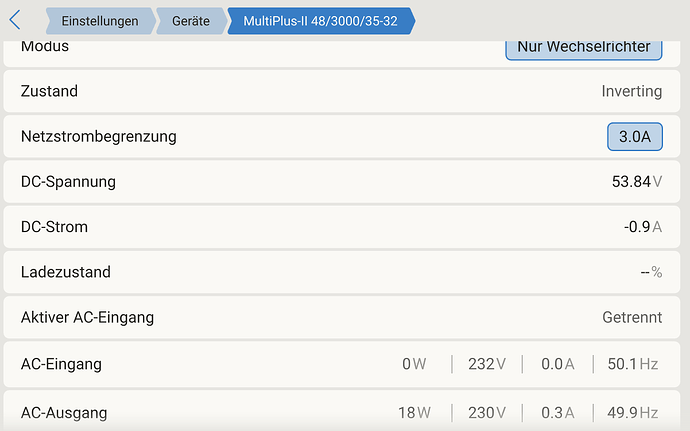Image resolution: width=690 pixels, height=431 pixels.
Task: Select the DC-Strom label
Action: (x=54, y=227)
